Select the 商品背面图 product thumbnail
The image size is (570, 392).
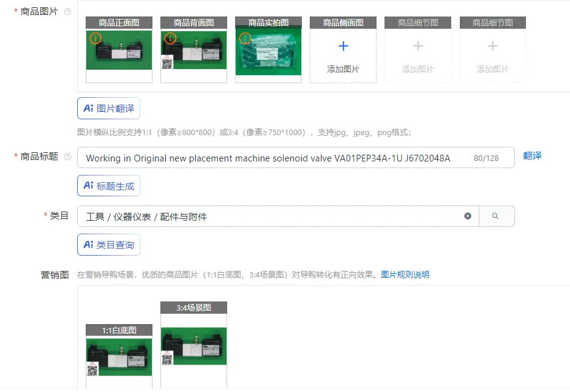pos(193,50)
